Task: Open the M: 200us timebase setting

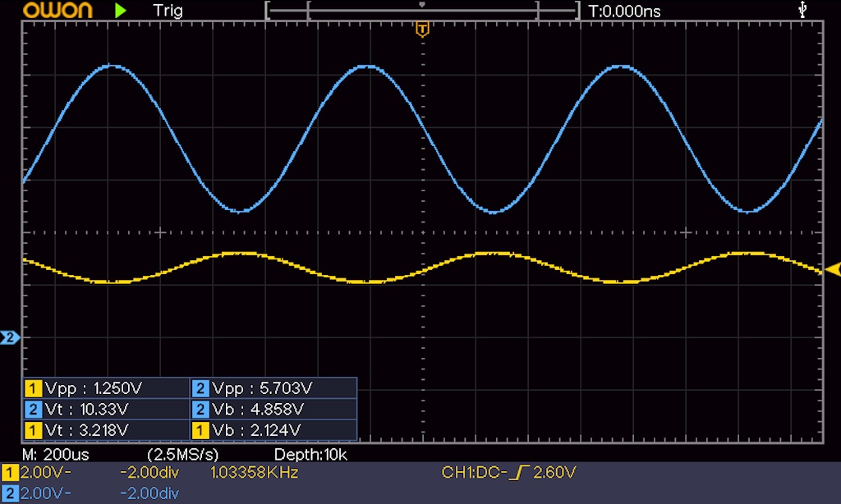Action: click(56, 454)
